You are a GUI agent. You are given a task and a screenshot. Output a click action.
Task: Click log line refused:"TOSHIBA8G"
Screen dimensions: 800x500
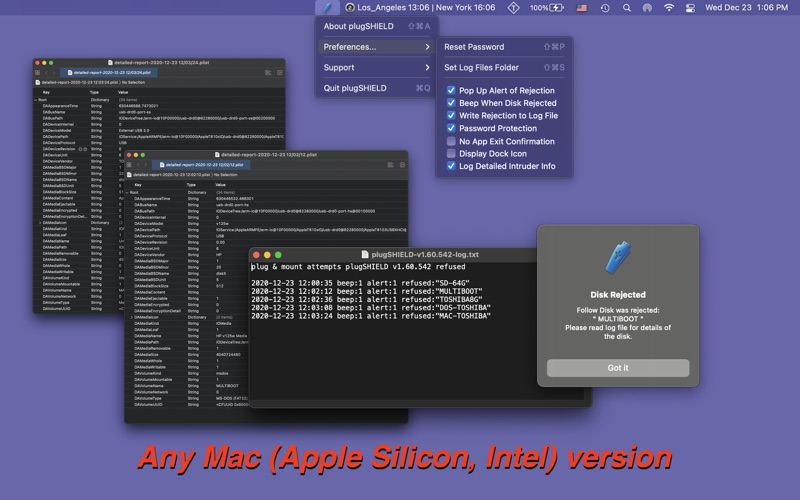366,299
